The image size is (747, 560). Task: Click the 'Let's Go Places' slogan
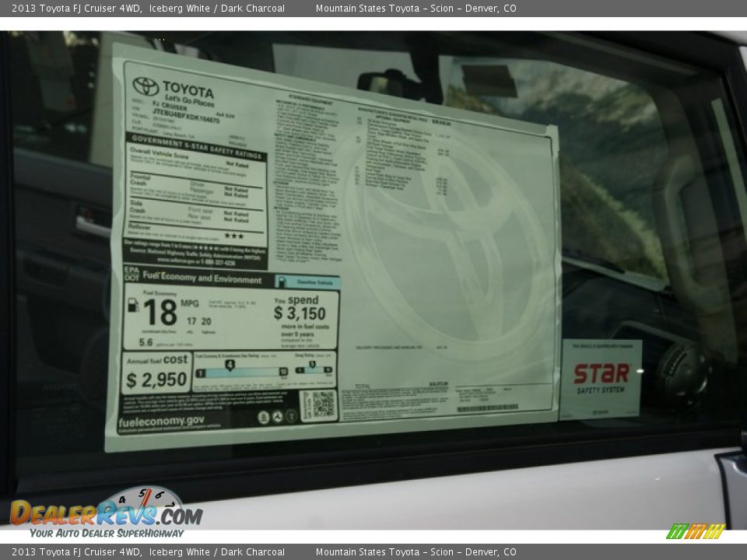click(190, 101)
